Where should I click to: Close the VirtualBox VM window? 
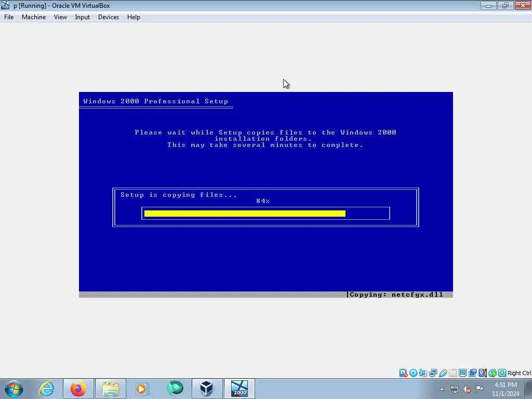tap(523, 5)
